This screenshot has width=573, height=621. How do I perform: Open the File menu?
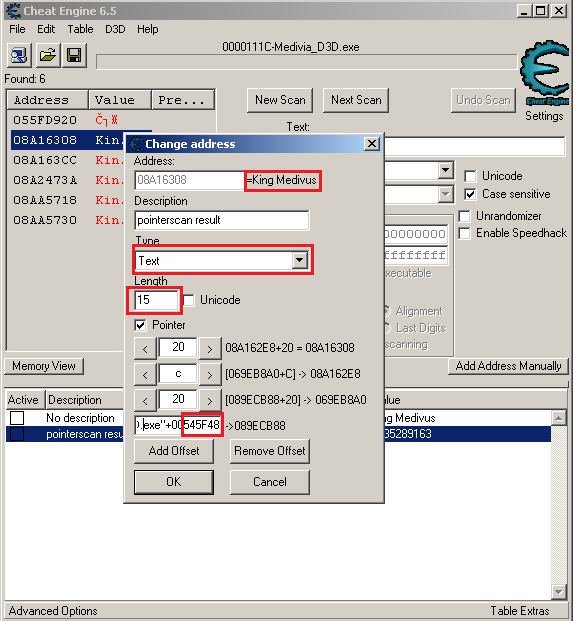[x=17, y=29]
